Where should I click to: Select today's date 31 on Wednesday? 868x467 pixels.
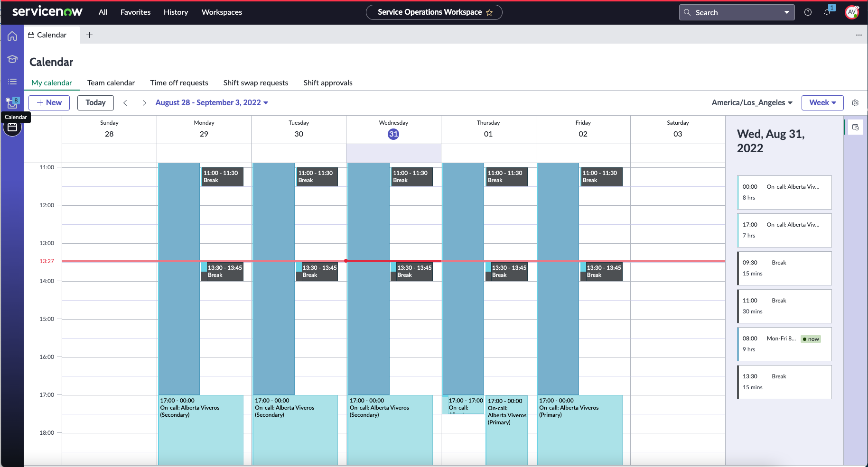[393, 134]
